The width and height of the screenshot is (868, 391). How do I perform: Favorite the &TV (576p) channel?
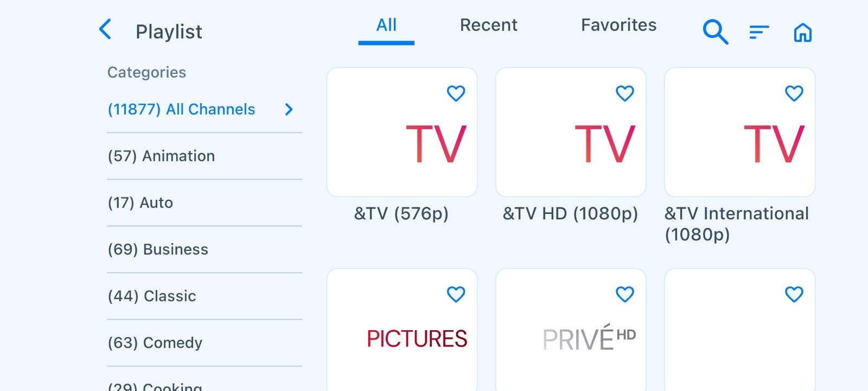click(456, 93)
